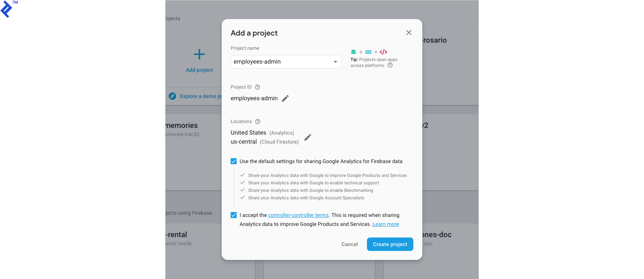Click the Locations help icon
644x279 pixels.
257,121
